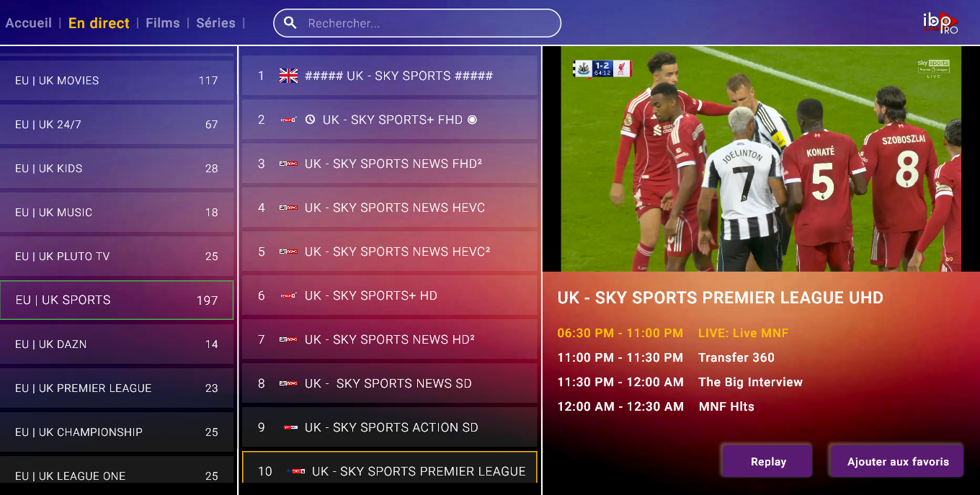Viewport: 980px width, 495px height.
Task: Click the record dot after Sky Sports+ FHD
Action: 473,120
